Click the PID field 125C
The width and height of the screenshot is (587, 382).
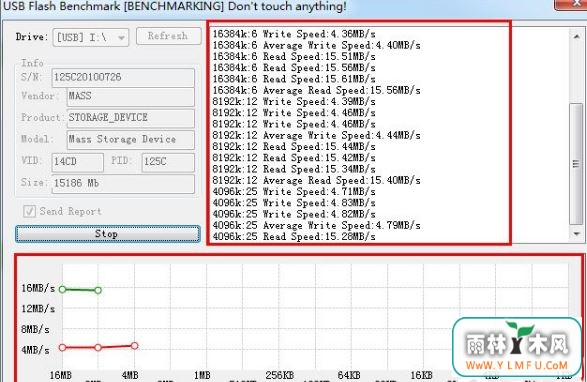tap(168, 162)
